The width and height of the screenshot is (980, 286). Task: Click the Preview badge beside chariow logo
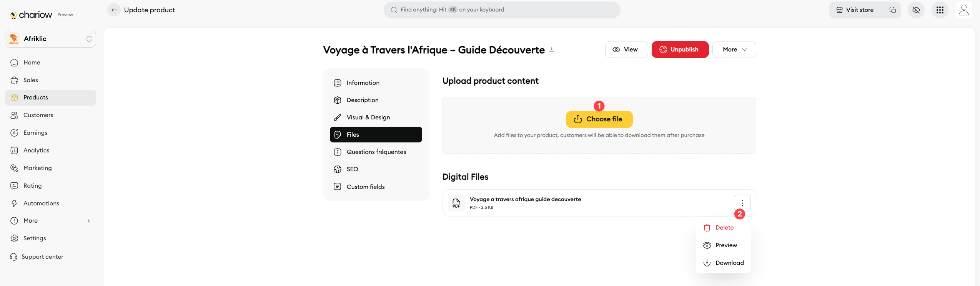pos(65,15)
